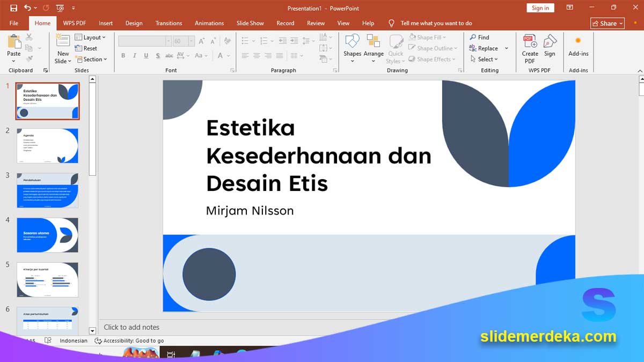The height and width of the screenshot is (362, 644).
Task: Open the WPS PDF tab
Action: (75, 23)
